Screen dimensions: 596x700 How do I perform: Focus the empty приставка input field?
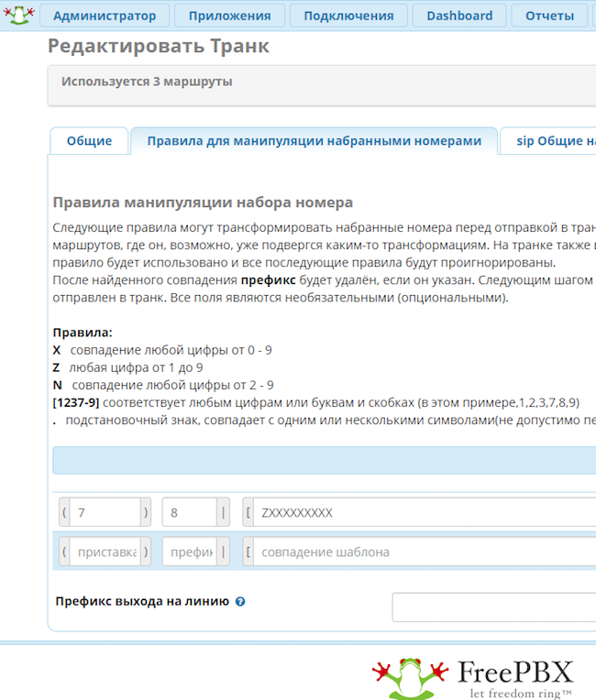click(x=105, y=552)
